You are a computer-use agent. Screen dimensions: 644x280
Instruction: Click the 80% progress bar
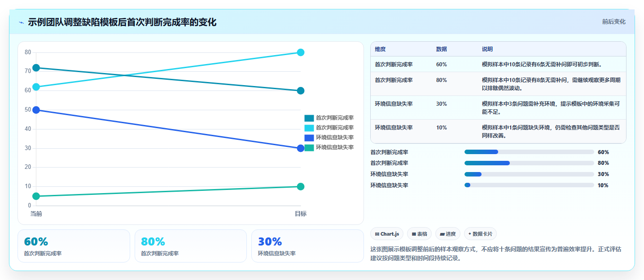[x=529, y=163]
